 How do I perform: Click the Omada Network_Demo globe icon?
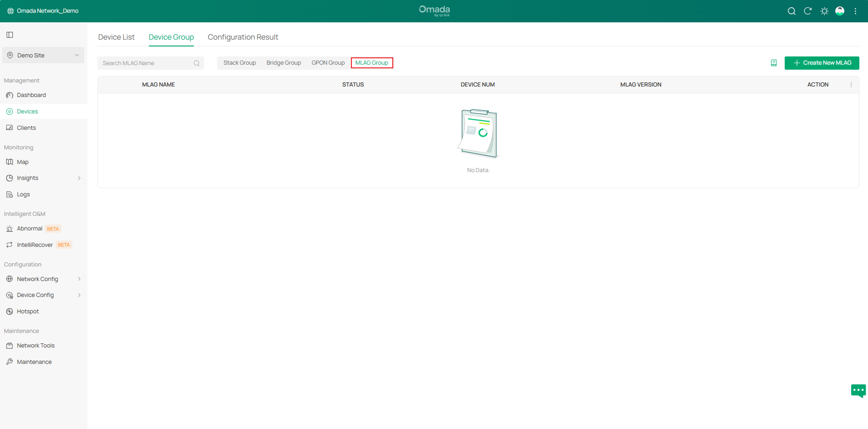coord(10,11)
